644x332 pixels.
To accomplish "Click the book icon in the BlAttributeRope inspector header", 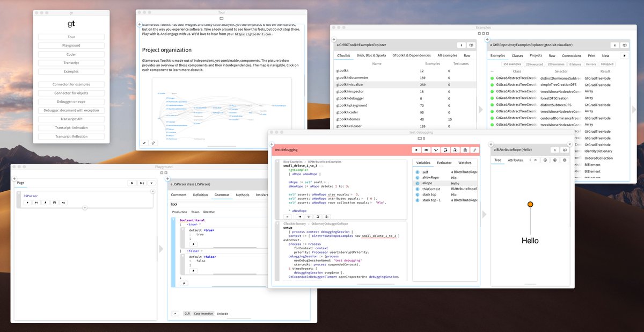I will click(565, 150).
